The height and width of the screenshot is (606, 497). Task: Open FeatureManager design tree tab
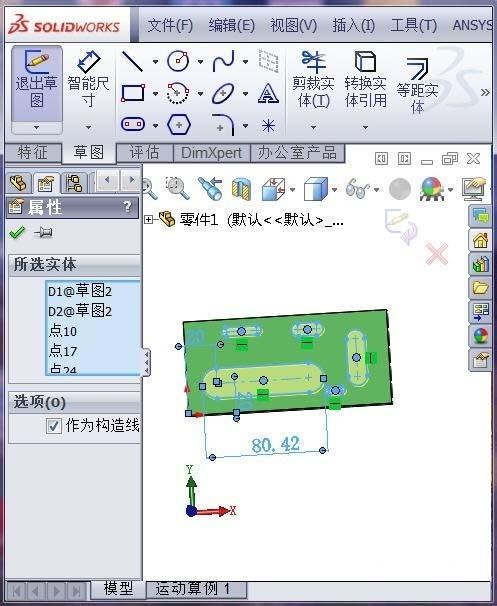[18, 183]
